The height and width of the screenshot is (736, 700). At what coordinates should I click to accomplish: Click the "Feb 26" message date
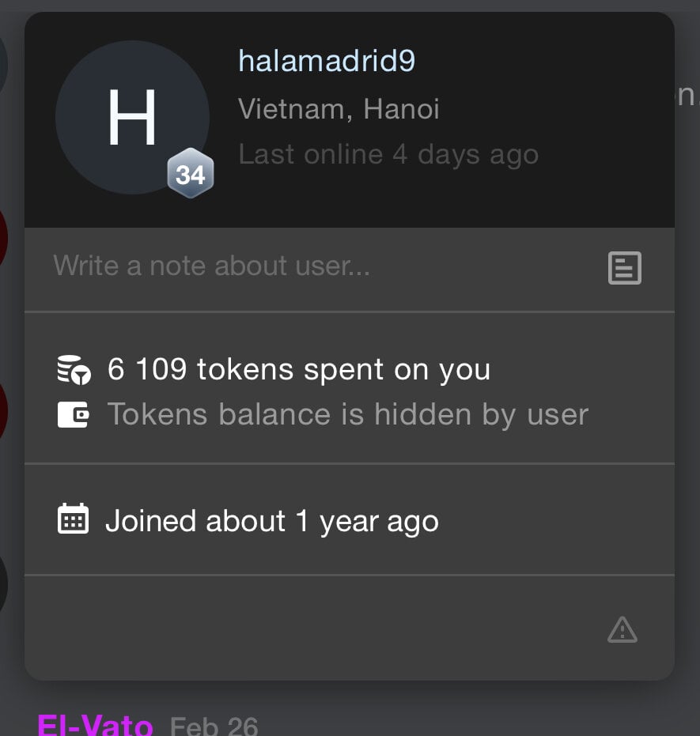[214, 726]
